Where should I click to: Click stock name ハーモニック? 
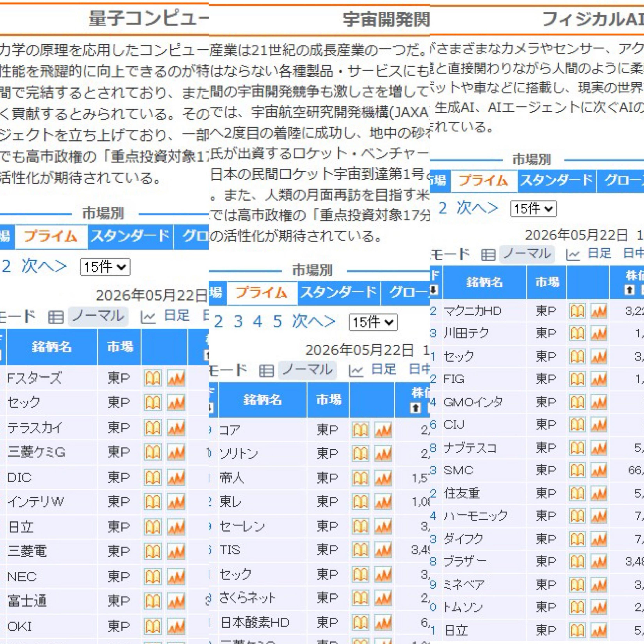(x=475, y=516)
